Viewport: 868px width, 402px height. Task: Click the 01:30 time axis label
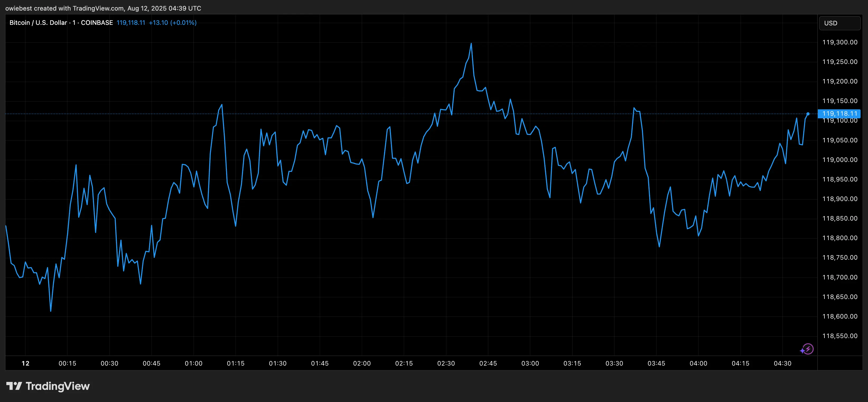pyautogui.click(x=278, y=363)
